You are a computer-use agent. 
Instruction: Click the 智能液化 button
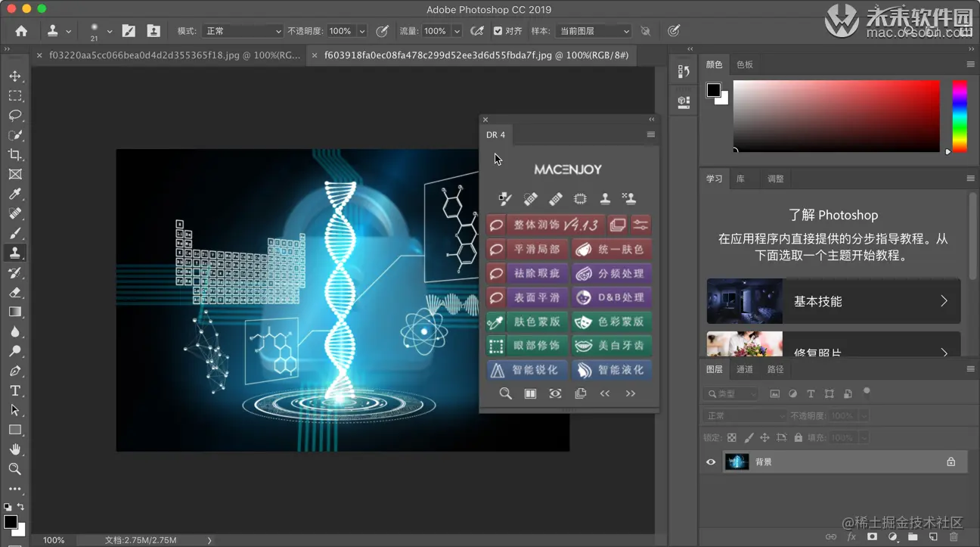pyautogui.click(x=612, y=370)
